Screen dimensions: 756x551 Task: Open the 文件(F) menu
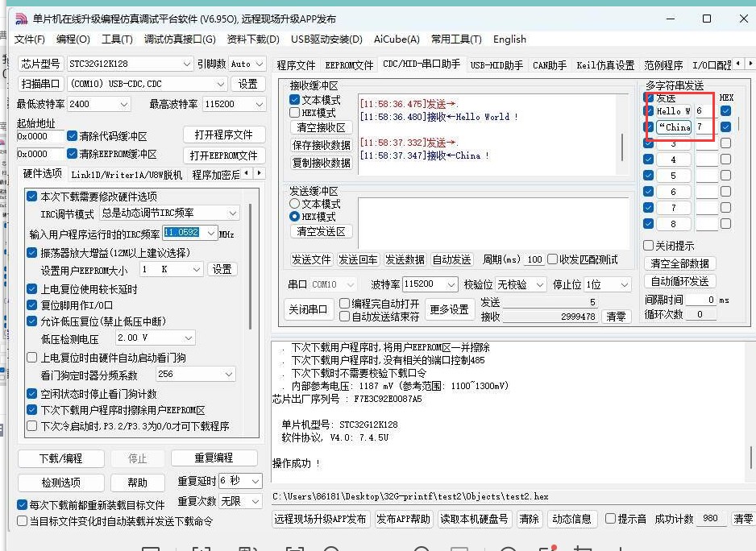tap(29, 39)
